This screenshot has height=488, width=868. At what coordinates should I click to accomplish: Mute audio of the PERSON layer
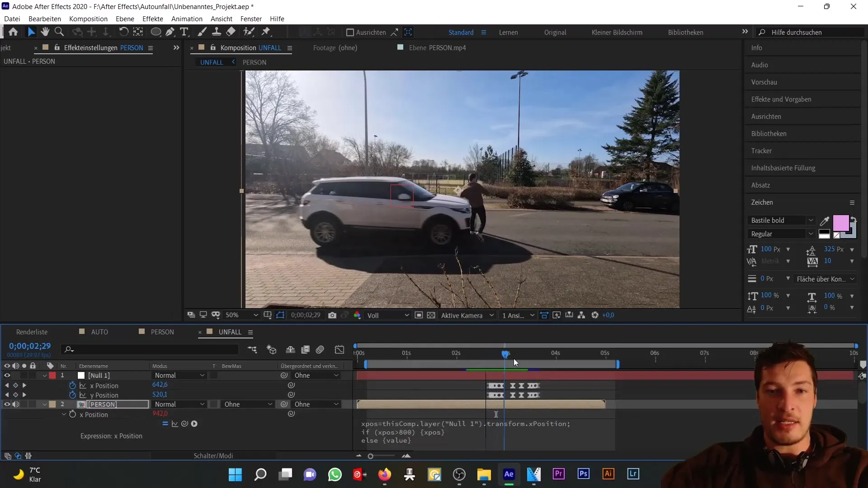click(x=15, y=404)
